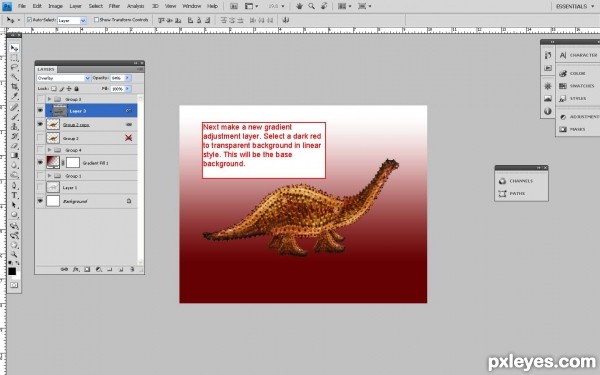Show the hidden Group 3 layer
This screenshot has width=600, height=375.
pos(40,99)
